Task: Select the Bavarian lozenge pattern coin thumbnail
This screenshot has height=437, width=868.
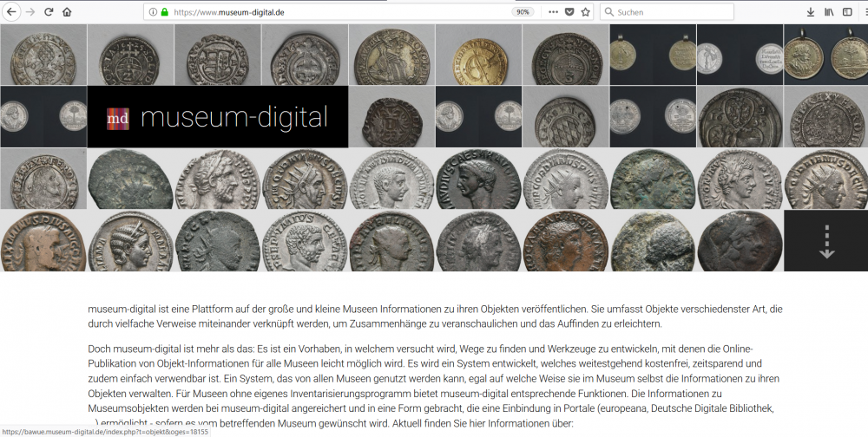Action: 565,116
